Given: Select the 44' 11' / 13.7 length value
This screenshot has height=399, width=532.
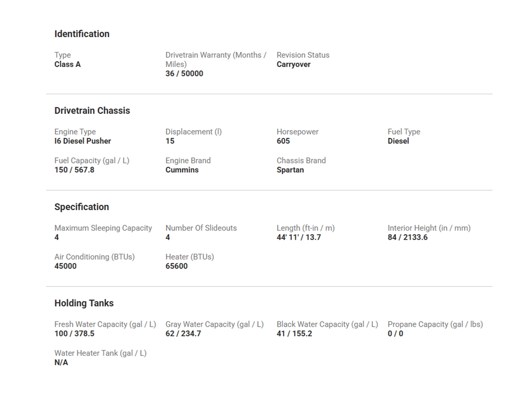Looking at the screenshot, I should [298, 238].
